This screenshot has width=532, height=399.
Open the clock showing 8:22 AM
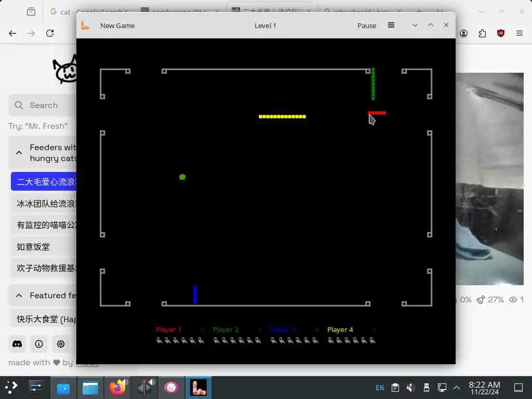coord(485,388)
